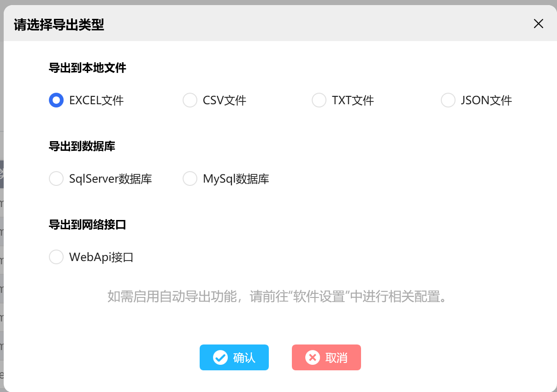Image resolution: width=557 pixels, height=392 pixels.
Task: Pick the TXT文件 radio button
Action: [x=319, y=100]
